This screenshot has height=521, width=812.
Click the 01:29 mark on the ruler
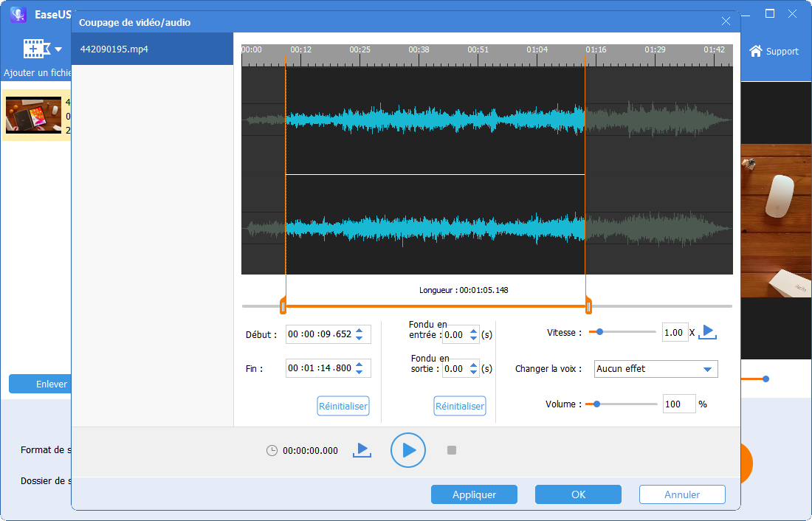pyautogui.click(x=655, y=49)
